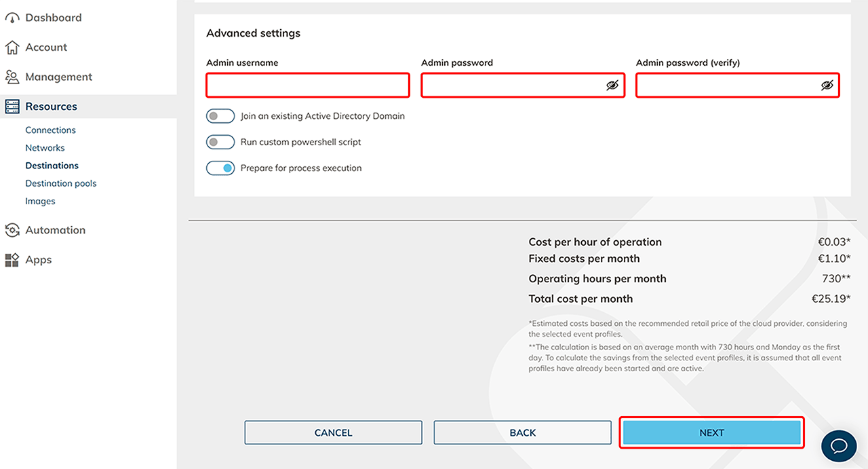This screenshot has width=868, height=469.
Task: Turn on Run custom powershell script
Action: pyautogui.click(x=220, y=143)
